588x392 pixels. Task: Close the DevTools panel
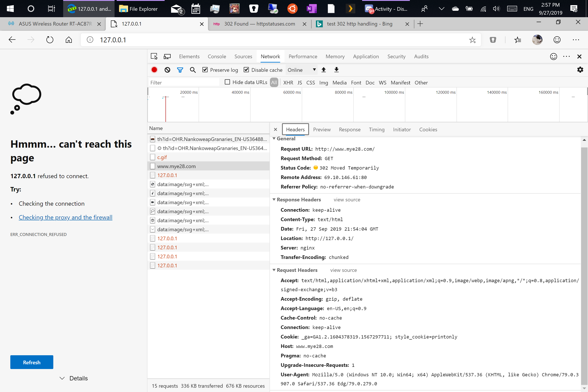coord(579,57)
